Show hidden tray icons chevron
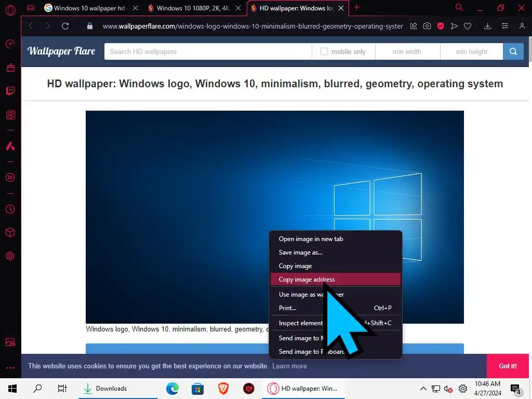The image size is (532, 399). pyautogui.click(x=423, y=389)
